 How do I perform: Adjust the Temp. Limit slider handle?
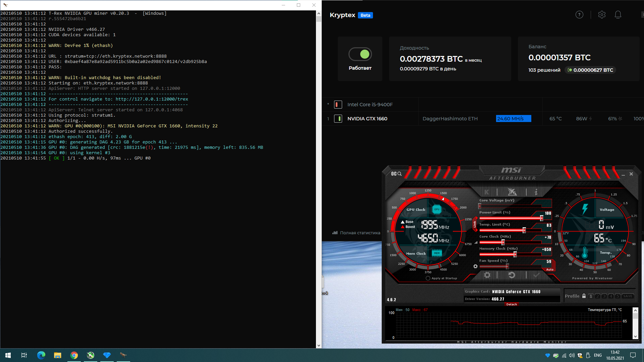pyautogui.click(x=524, y=230)
